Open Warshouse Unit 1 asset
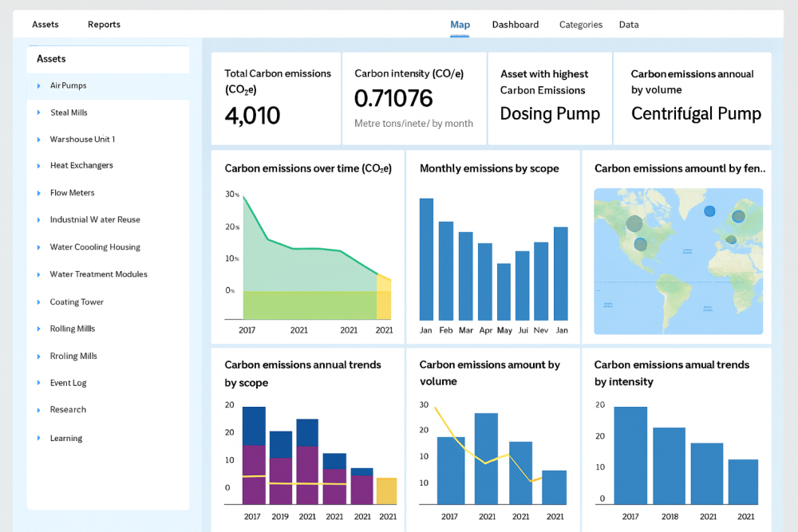The image size is (798, 532). pyautogui.click(x=82, y=140)
